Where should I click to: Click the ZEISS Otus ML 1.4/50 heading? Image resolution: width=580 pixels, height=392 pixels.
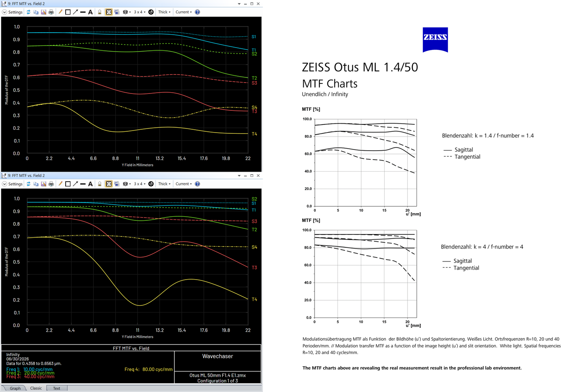tap(360, 67)
